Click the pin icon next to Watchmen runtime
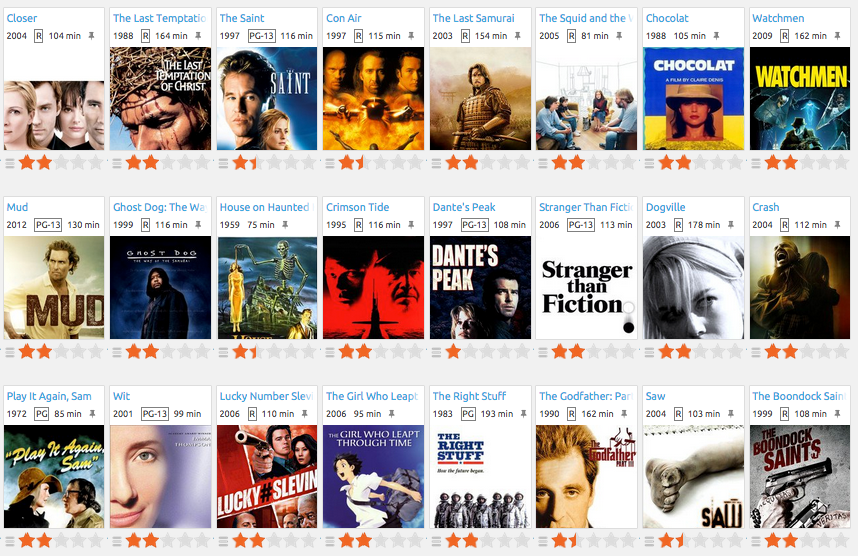Viewport: 858px width, 556px height. (837, 36)
